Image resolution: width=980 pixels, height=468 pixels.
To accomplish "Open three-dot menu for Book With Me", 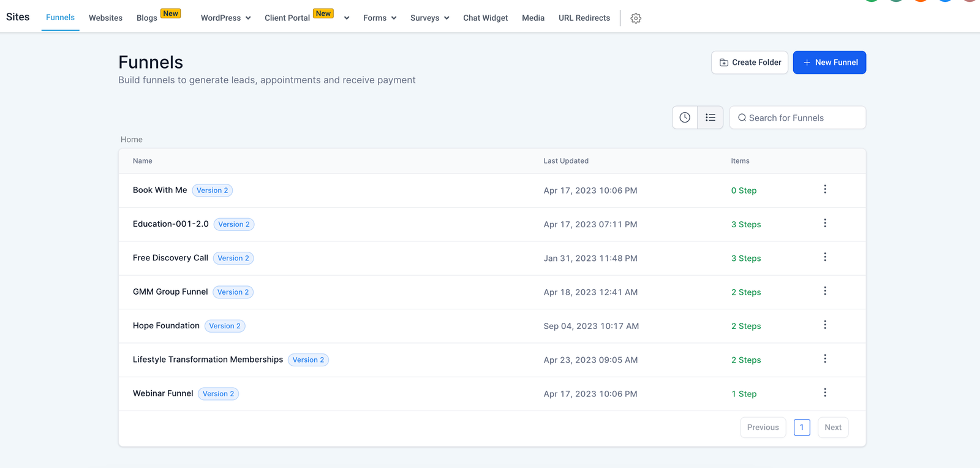I will (x=825, y=189).
